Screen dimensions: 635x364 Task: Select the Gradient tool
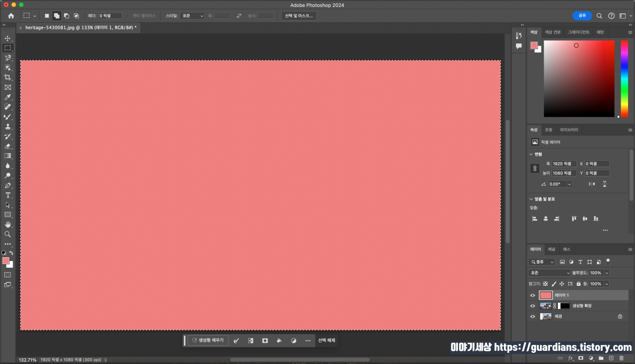tap(7, 156)
